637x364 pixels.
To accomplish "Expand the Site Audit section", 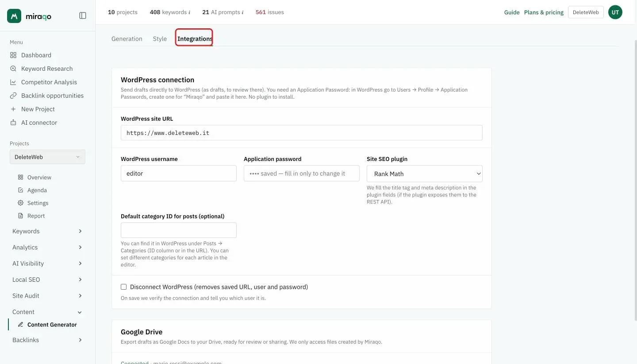I will point(47,296).
